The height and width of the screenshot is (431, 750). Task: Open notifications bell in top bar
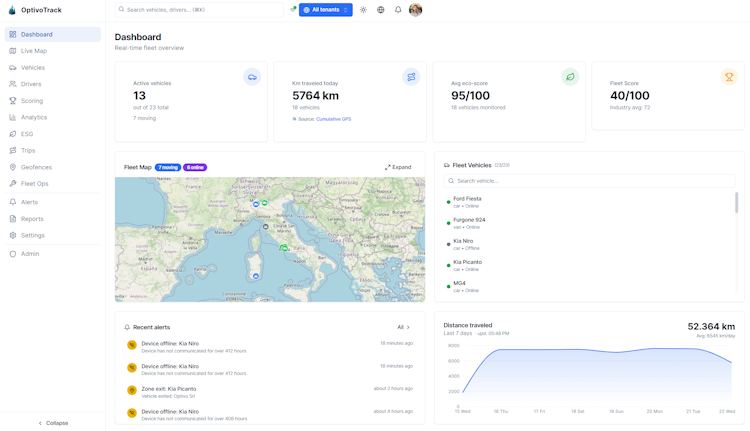tap(398, 10)
